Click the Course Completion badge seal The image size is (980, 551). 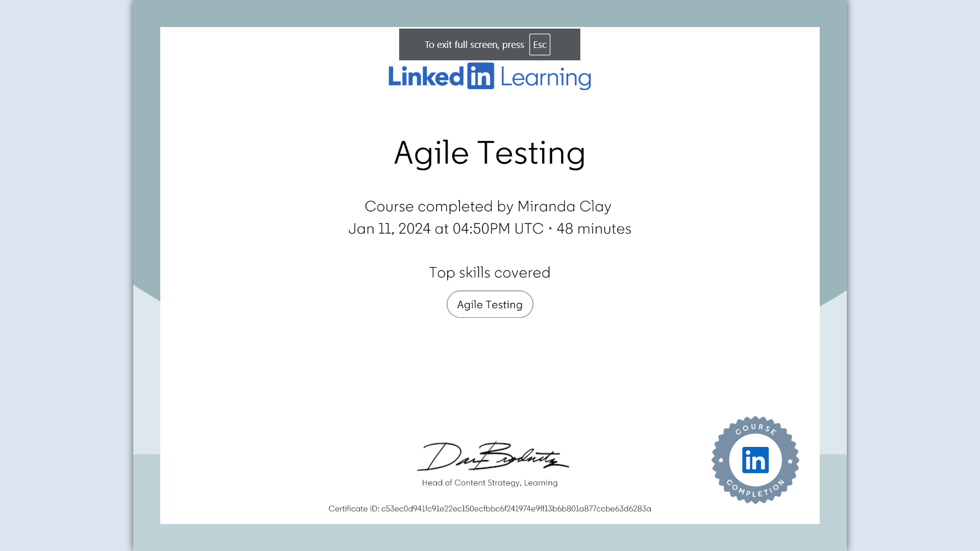coord(755,460)
